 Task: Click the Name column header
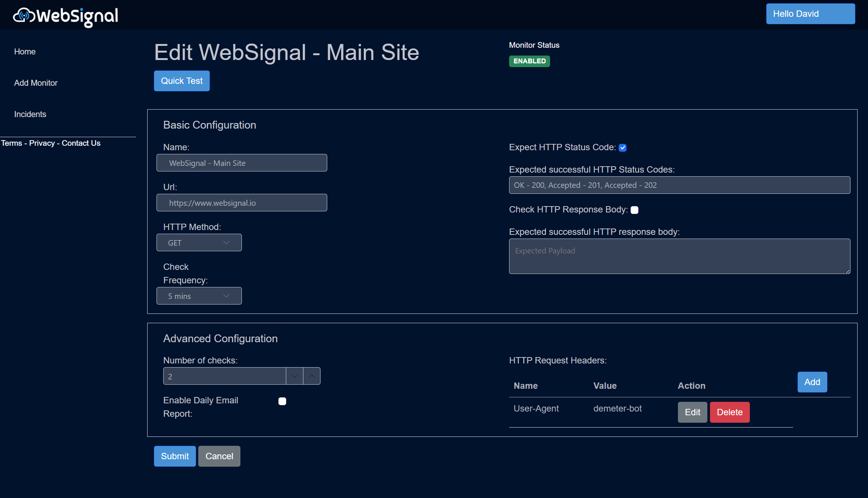click(x=525, y=386)
